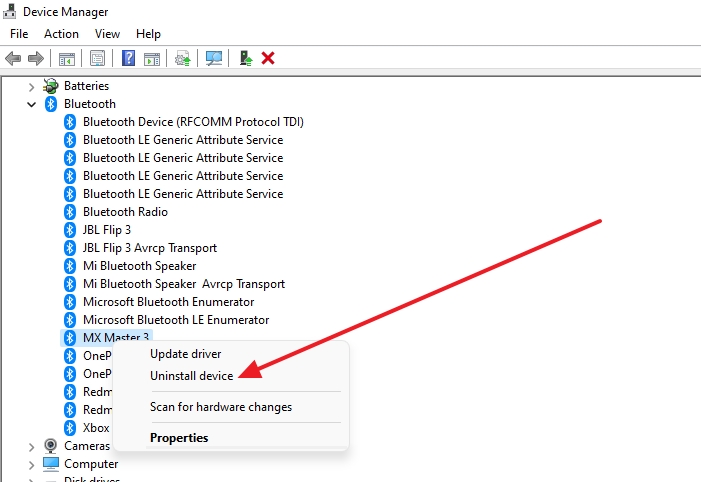
Task: Expand the Cameras category
Action: [31, 446]
